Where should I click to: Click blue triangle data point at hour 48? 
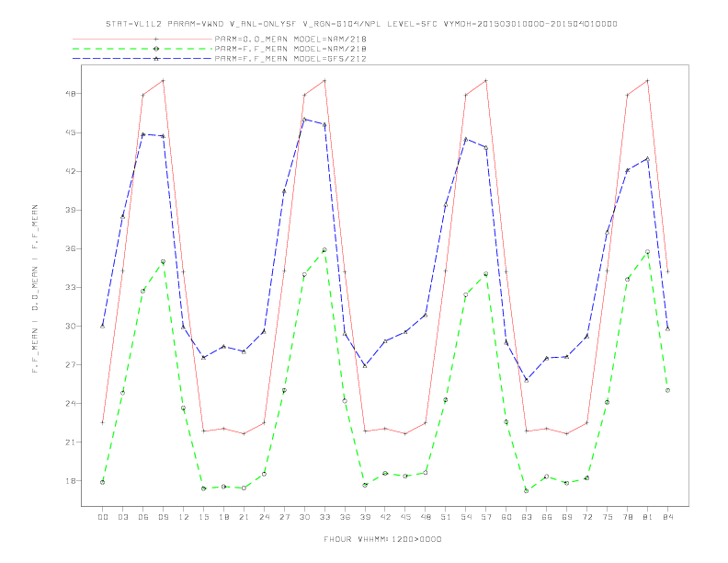click(x=426, y=315)
